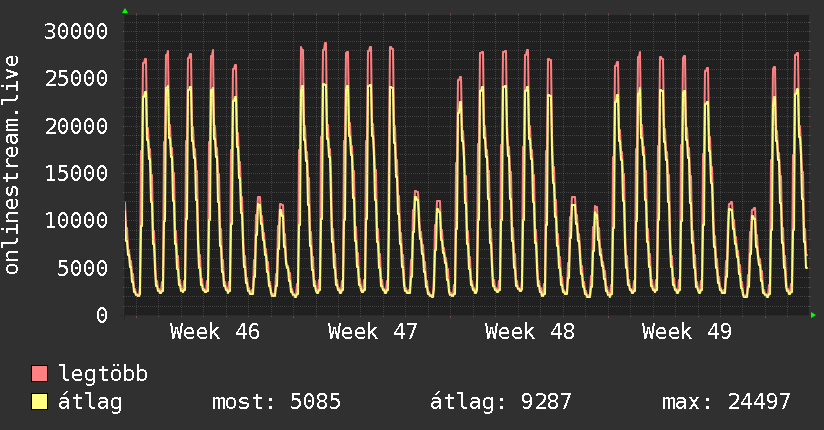The image size is (824, 430).
Task: Click the 15000 y-axis label
Action: pos(77,173)
